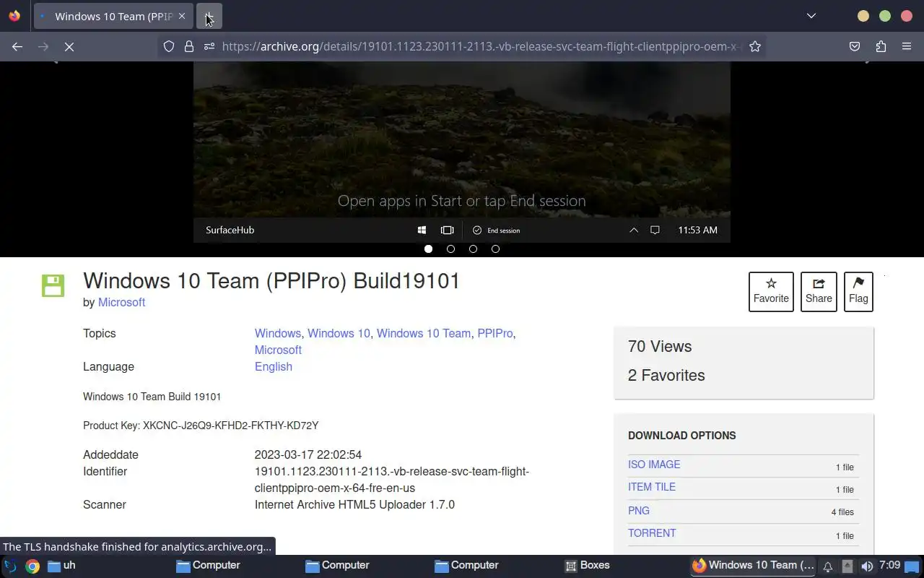Open the Microsoft author link
Viewport: 924px width, 578px height.
(121, 302)
